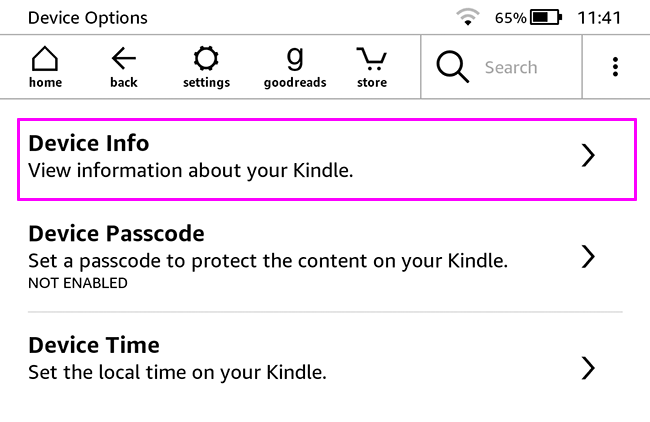Tap the NOT ENABLED passcode status
Screen dimensions: 650x422
78,283
